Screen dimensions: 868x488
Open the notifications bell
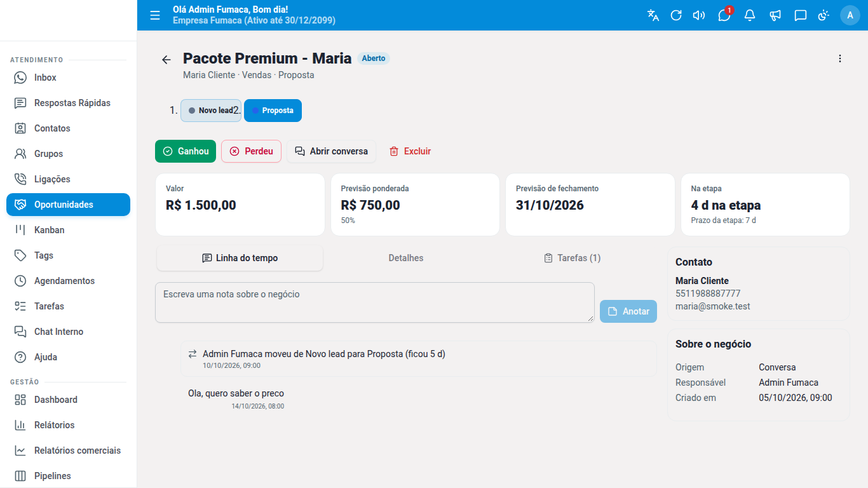(750, 15)
